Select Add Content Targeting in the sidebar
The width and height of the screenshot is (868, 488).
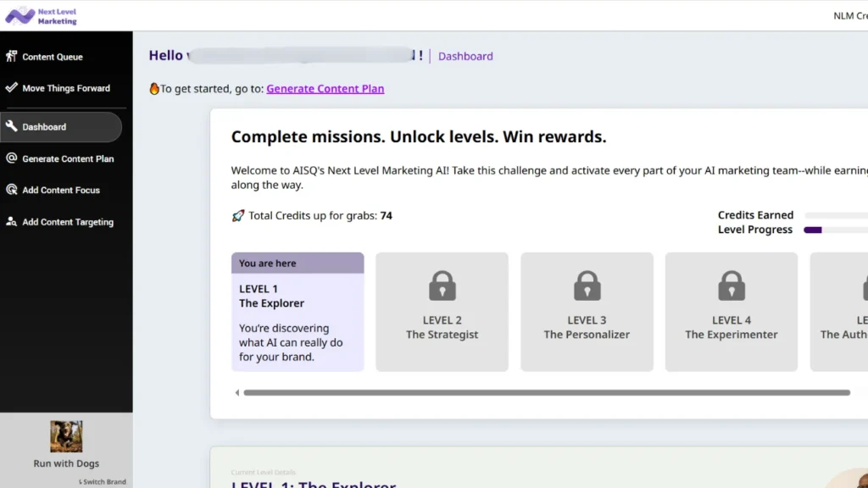(68, 222)
